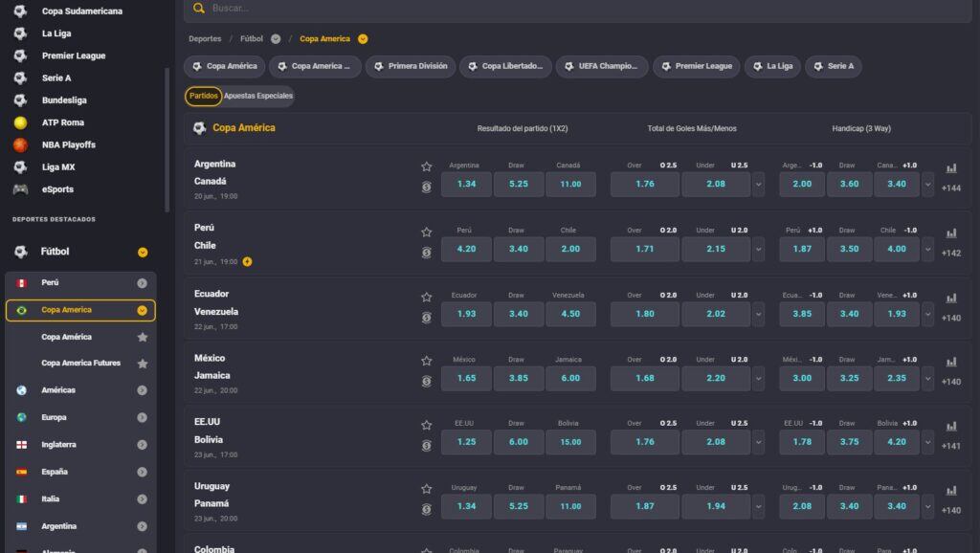Bet on Argentina at 1.34 odds

466,184
